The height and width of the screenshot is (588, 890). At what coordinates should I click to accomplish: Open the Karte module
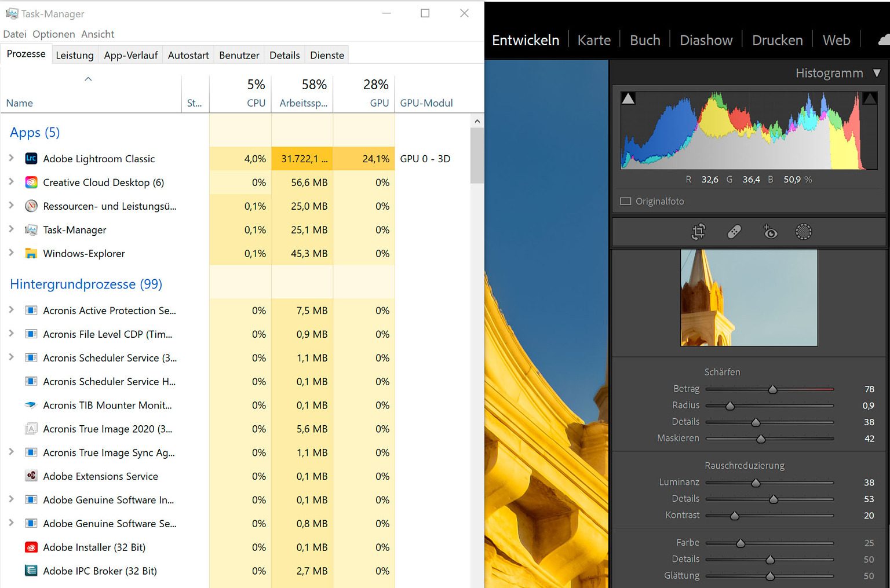(594, 40)
